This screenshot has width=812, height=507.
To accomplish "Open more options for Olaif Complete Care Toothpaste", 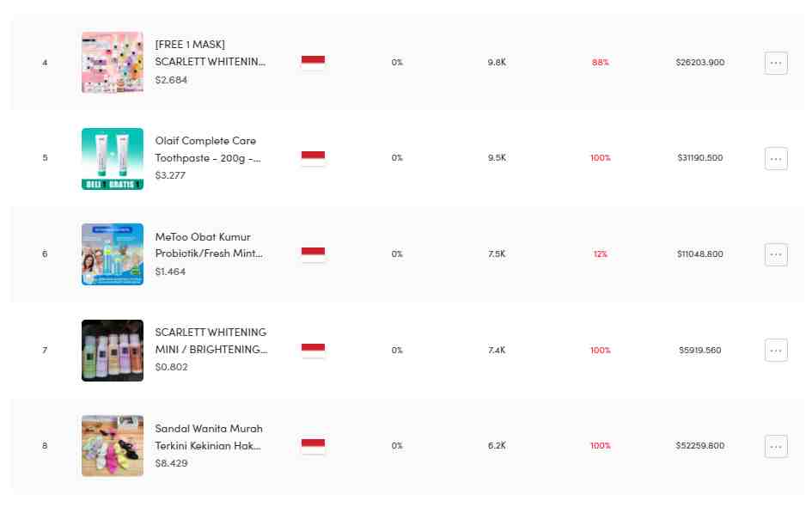I will [x=775, y=158].
